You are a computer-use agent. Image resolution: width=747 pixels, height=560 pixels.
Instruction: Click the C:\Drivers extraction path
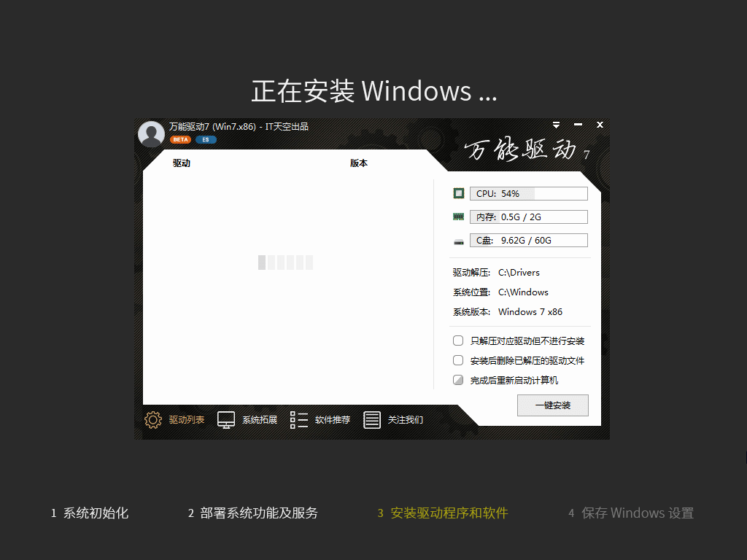[x=519, y=273]
